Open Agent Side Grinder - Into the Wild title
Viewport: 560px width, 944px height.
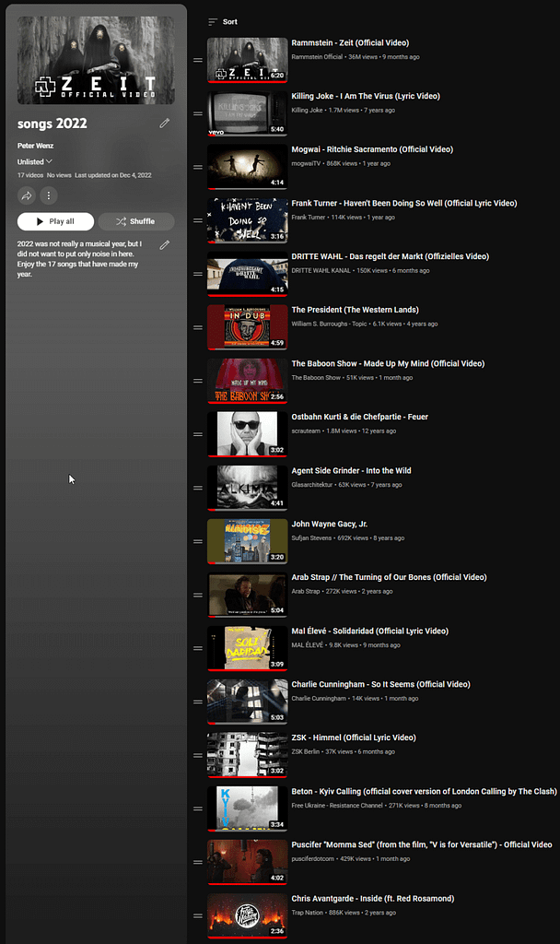coord(351,471)
